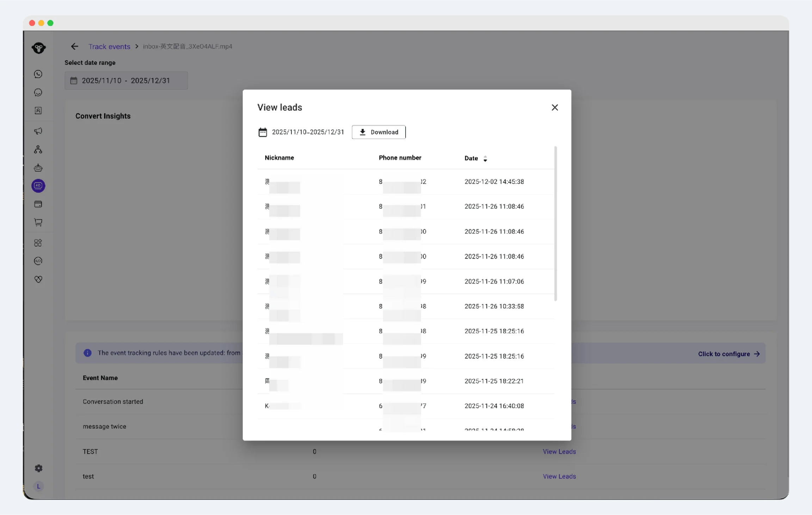
Task: Open the chatbot robot icon
Action: pos(38,168)
